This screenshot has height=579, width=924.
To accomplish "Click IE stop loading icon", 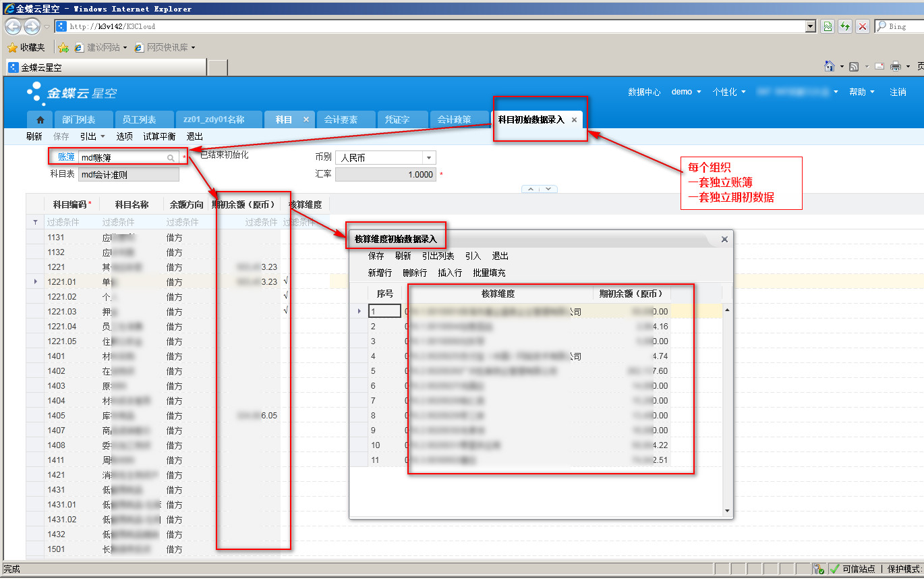I will pyautogui.click(x=862, y=26).
